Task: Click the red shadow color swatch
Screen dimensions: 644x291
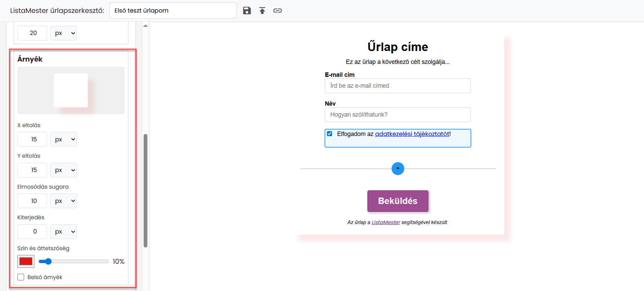Action: tap(26, 261)
